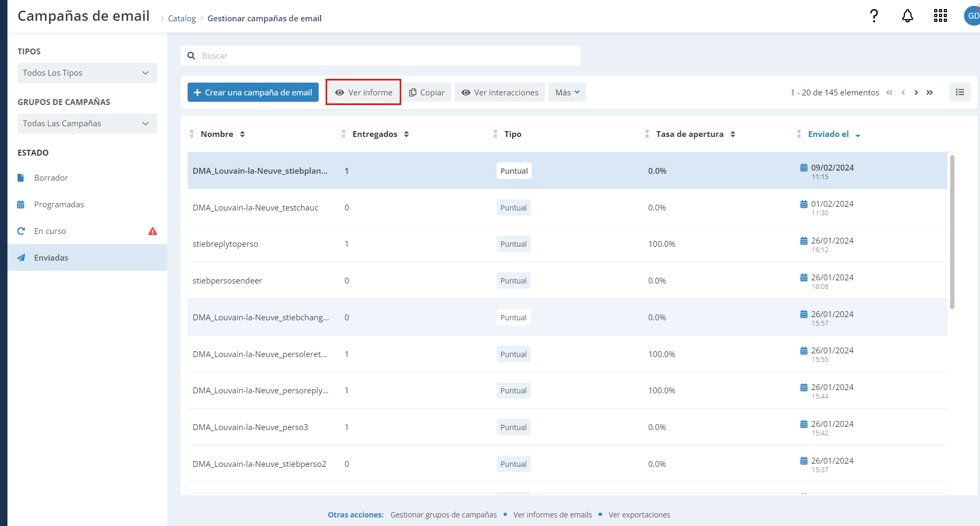Sort by Tasa de apertura
The image size is (980, 526).
click(733, 134)
